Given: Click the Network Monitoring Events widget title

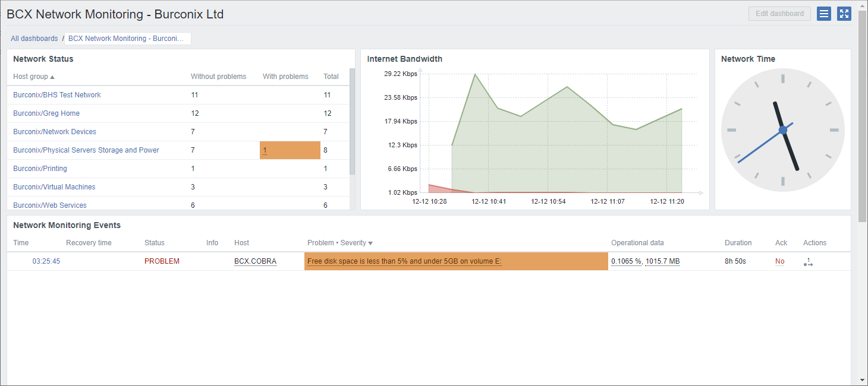Looking at the screenshot, I should point(67,225).
